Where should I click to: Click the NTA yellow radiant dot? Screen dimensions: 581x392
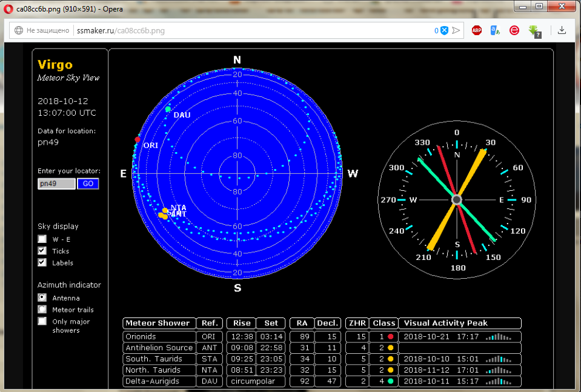click(165, 211)
